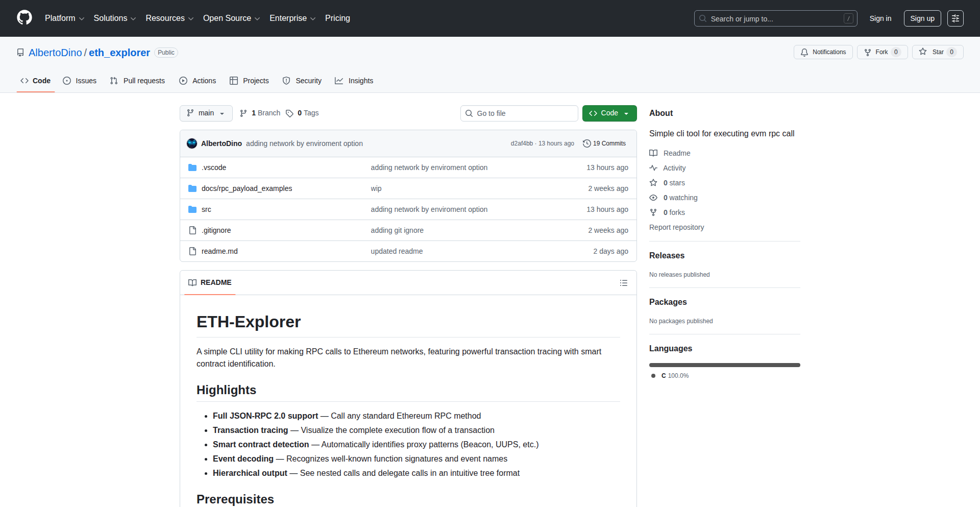Click the Go to file search field
Screen dimensions: 980x507
click(x=519, y=113)
